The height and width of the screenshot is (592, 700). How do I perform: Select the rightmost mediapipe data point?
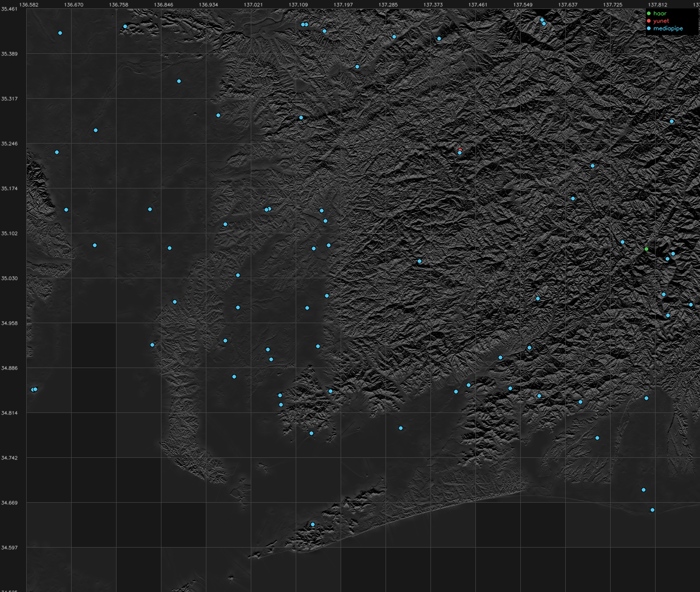coord(691,304)
